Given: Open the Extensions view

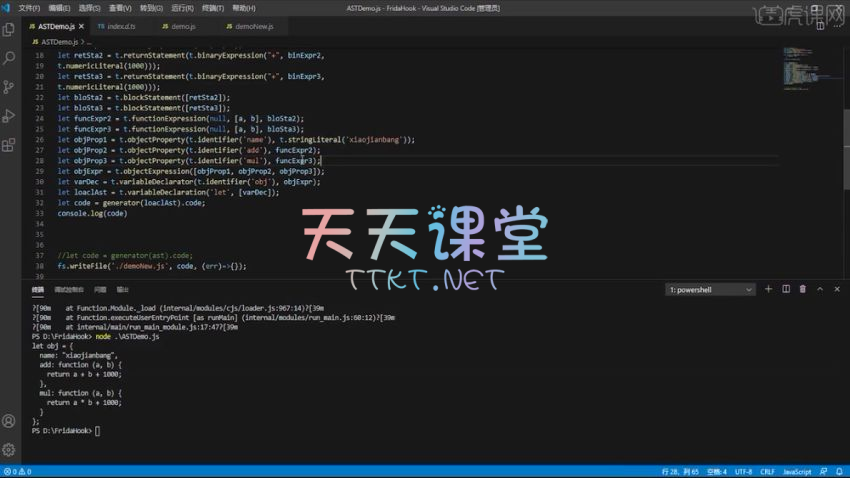Looking at the screenshot, I should tap(9, 146).
